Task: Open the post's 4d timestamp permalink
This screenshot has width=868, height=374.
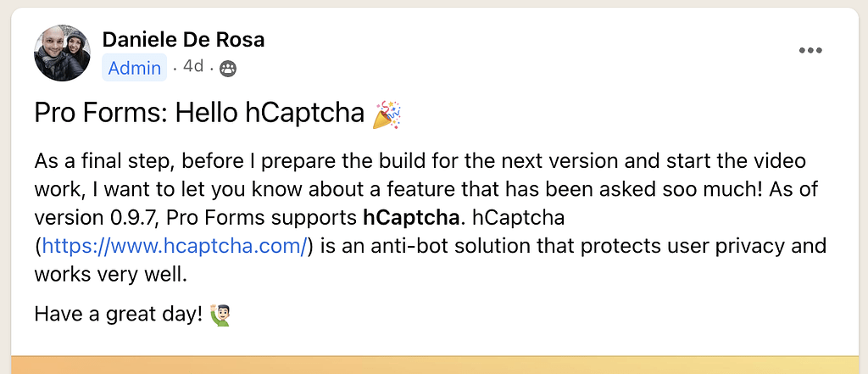Action: point(193,67)
